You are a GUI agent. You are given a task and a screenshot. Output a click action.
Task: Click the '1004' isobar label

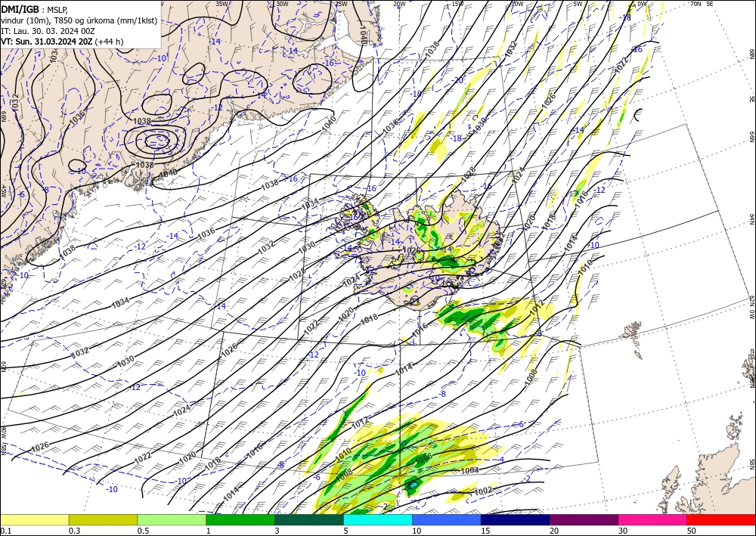click(470, 470)
